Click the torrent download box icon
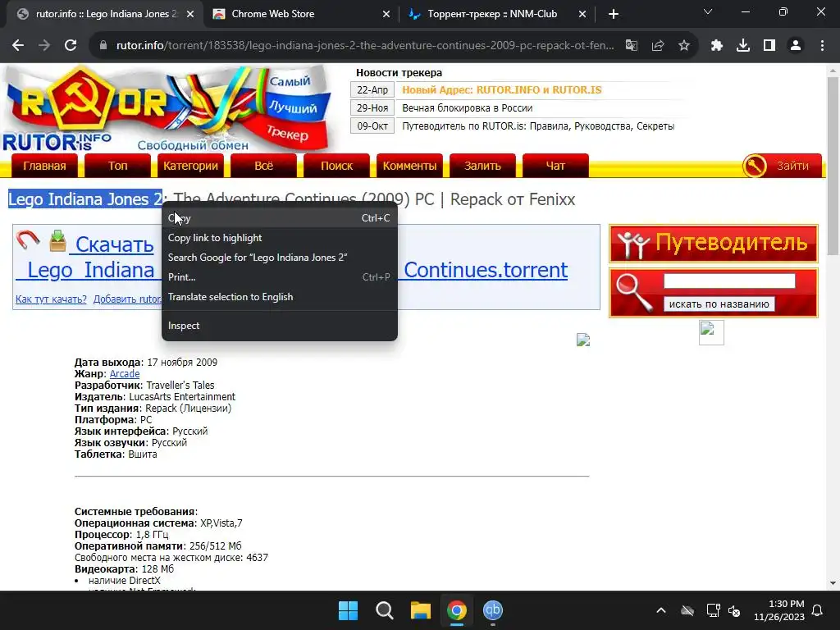The width and height of the screenshot is (840, 630). (58, 240)
